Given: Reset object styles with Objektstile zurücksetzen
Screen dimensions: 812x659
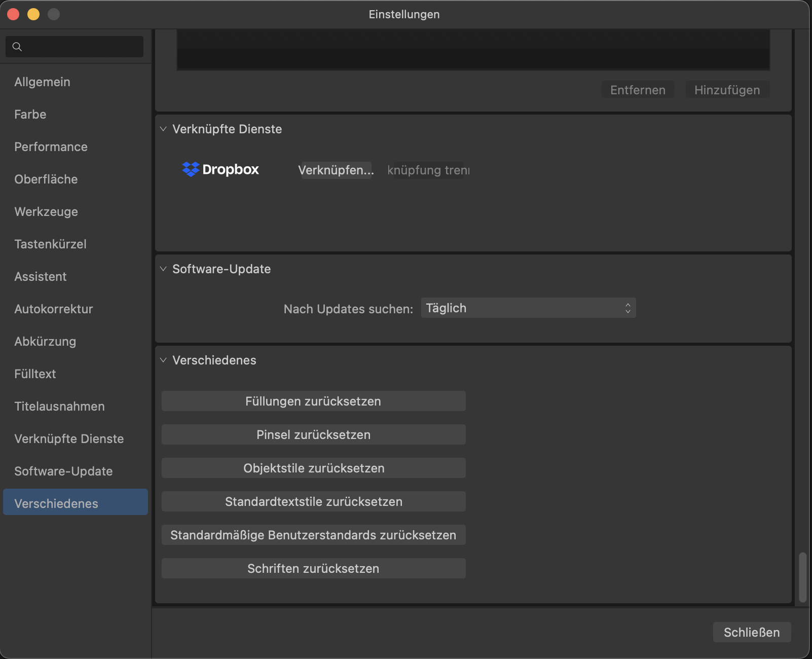Looking at the screenshot, I should 313,468.
